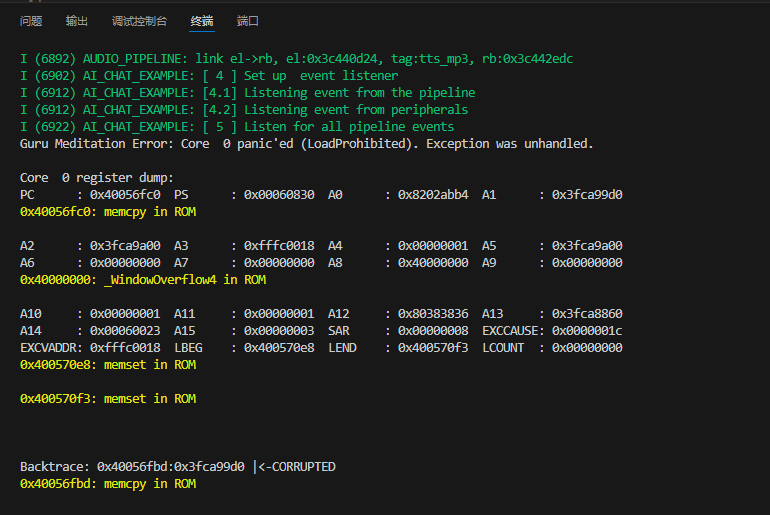This screenshot has height=515, width=770.
Task: Switch to the 问题 (Problems) tab
Action: click(x=31, y=21)
